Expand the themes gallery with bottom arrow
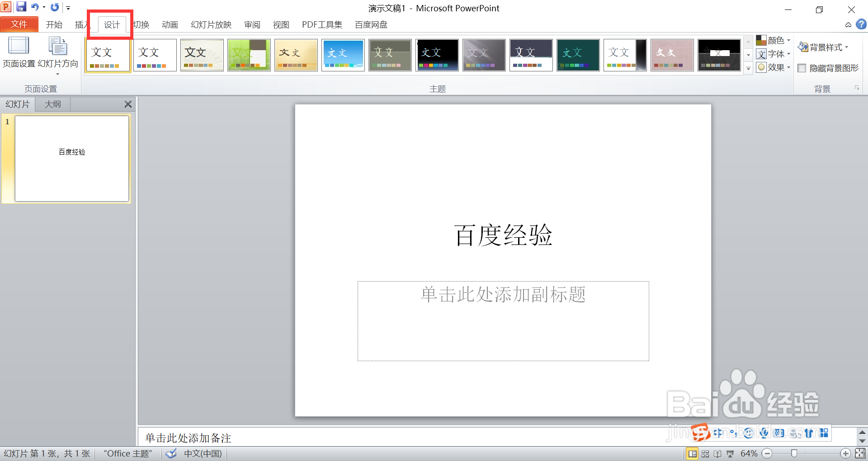This screenshot has height=461, width=868. [748, 69]
